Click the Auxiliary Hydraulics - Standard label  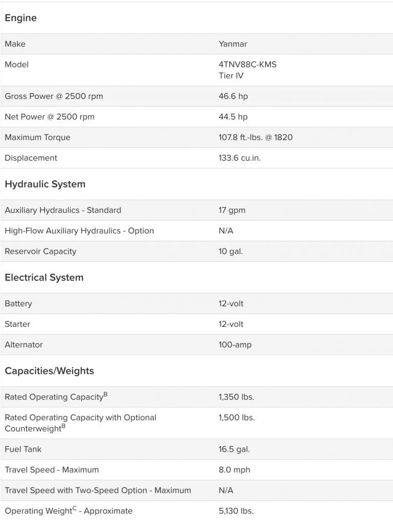click(x=63, y=210)
